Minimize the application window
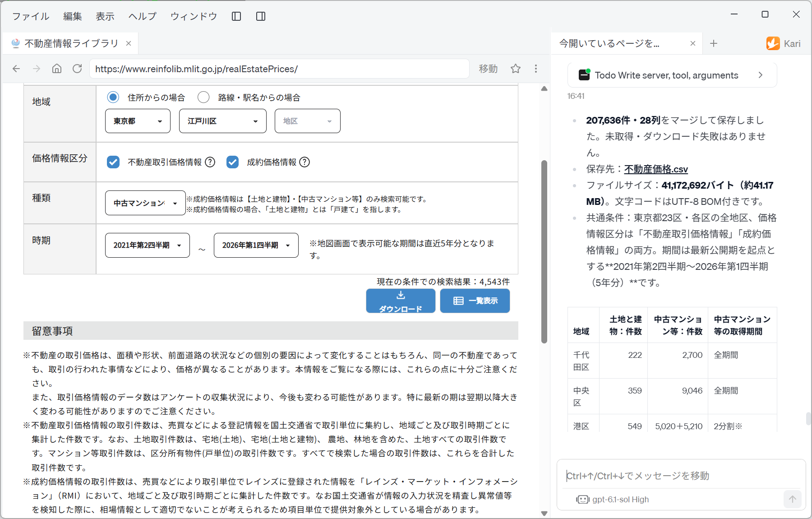The width and height of the screenshot is (812, 519). click(734, 14)
